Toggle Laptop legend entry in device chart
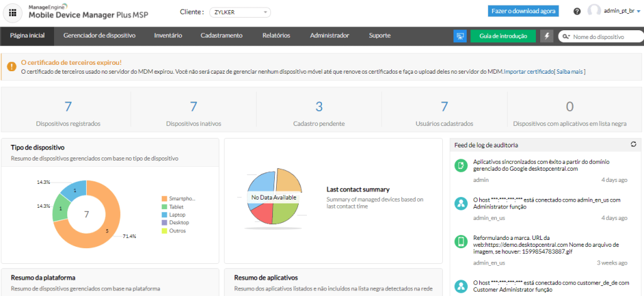This screenshot has height=296, width=644. [176, 215]
